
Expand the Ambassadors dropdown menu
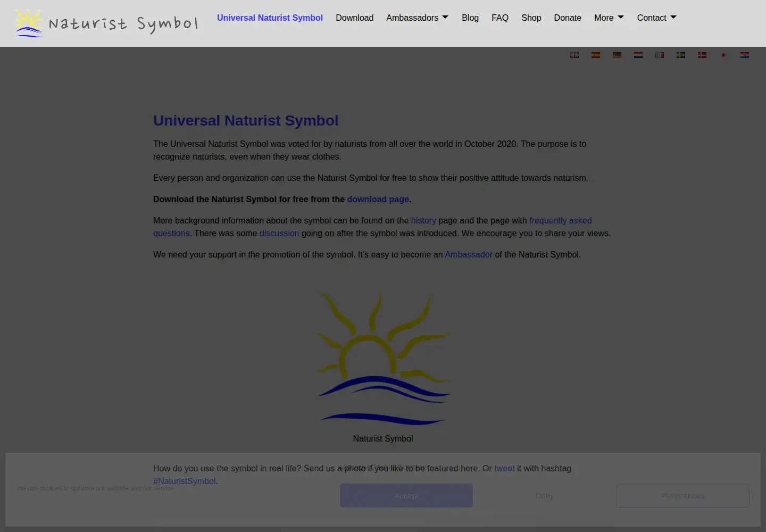click(418, 18)
